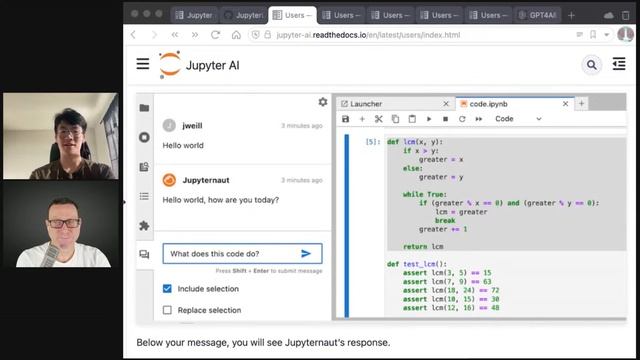Image resolution: width=640 pixels, height=360 pixels.
Task: Click the 'Hello world' chat message
Action: 183,145
